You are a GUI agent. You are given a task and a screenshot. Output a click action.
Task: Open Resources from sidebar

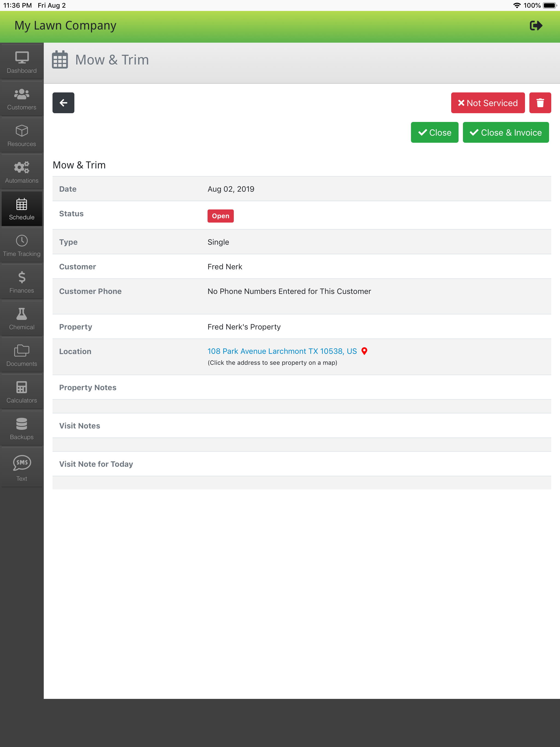(x=22, y=135)
